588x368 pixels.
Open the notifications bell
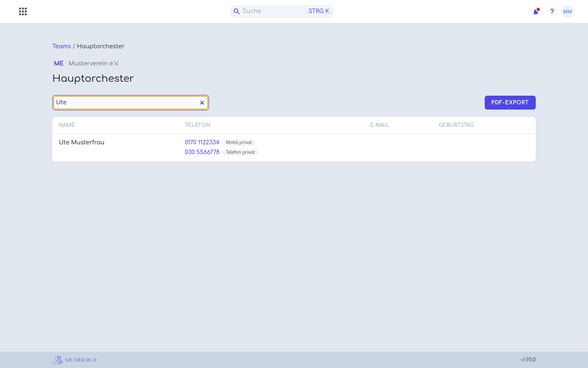536,11
